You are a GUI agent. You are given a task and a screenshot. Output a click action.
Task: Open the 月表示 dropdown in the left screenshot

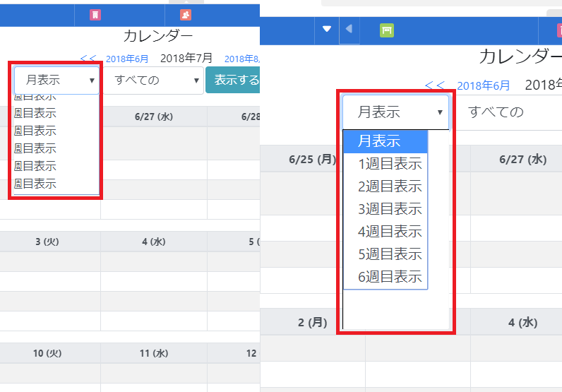56,80
